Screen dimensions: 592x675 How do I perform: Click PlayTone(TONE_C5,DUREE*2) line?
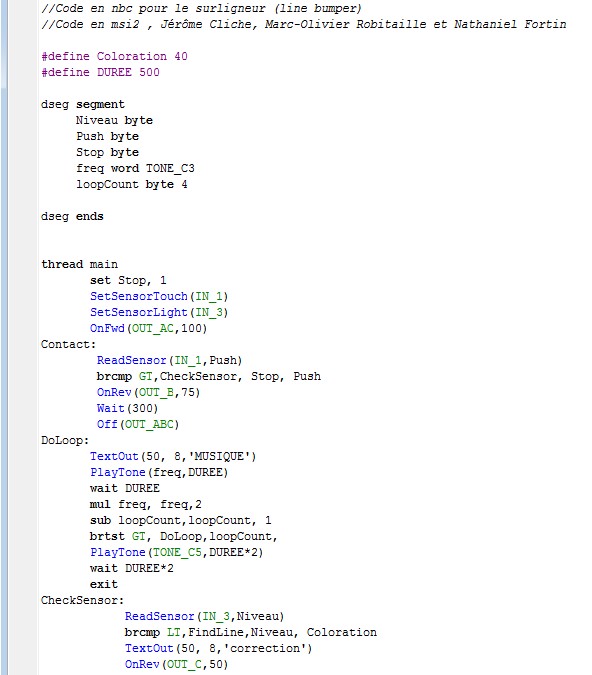point(177,552)
